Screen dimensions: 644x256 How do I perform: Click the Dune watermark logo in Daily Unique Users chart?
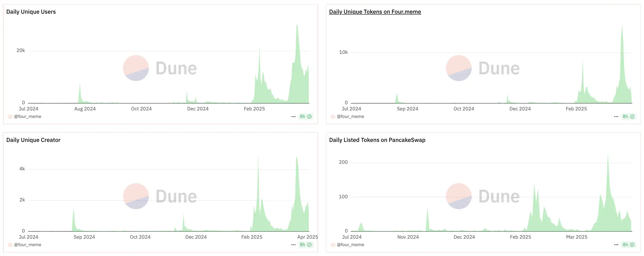click(x=160, y=68)
